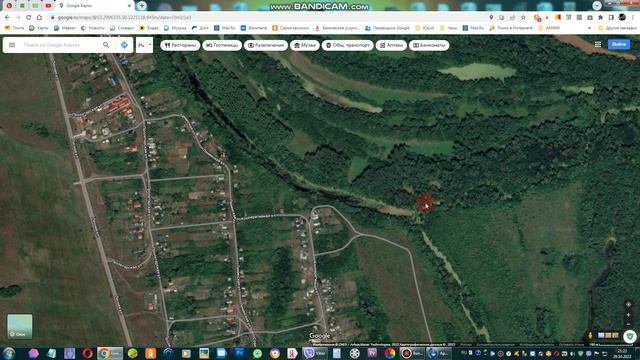Expand the hidden bookmarks overflow arrow
The width and height of the screenshot is (640, 360).
coord(589,28)
